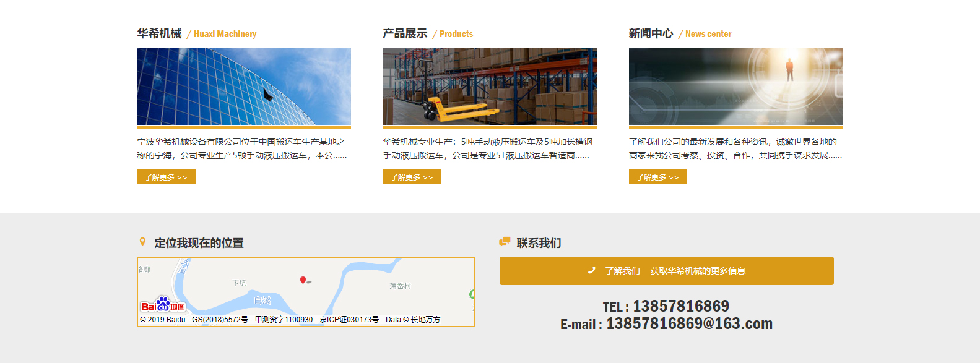Open 了解更多 under the Huaxi Machinery section
The height and width of the screenshot is (363, 980).
click(166, 177)
